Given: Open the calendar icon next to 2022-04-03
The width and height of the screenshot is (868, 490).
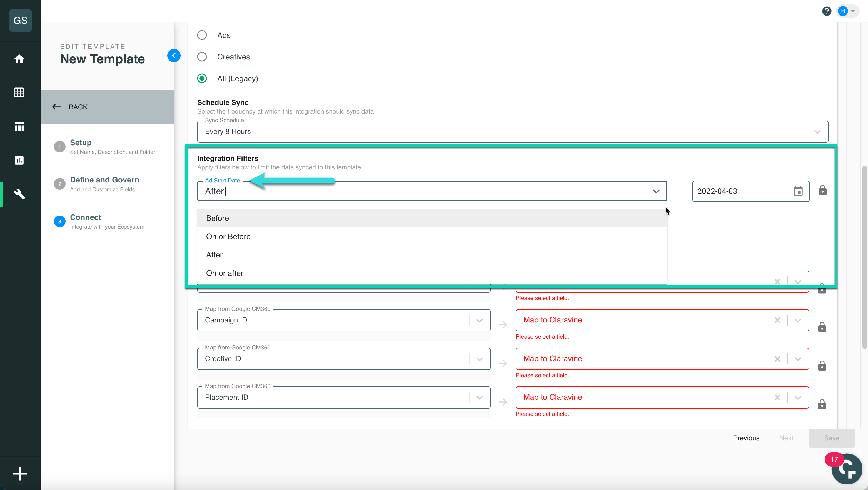Looking at the screenshot, I should tap(798, 191).
